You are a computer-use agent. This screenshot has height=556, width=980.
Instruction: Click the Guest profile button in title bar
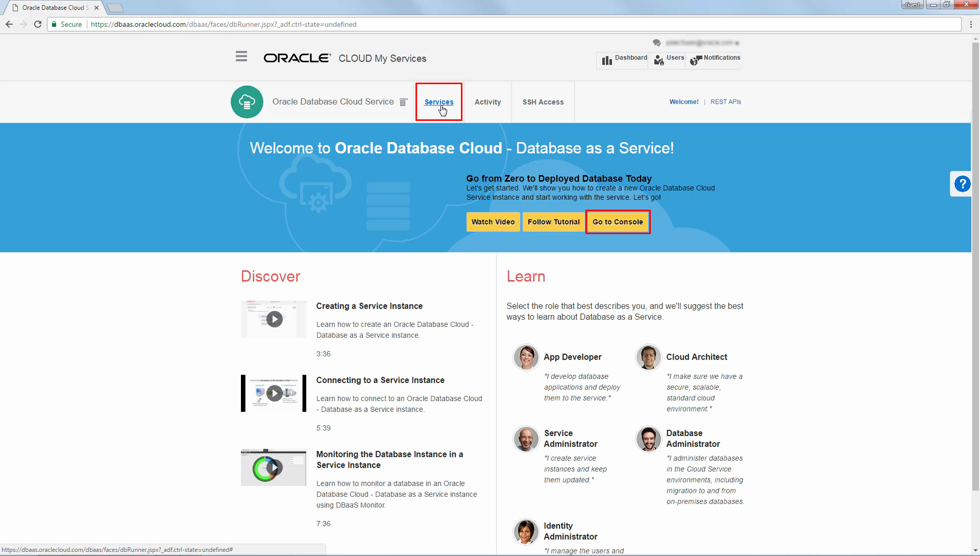click(912, 5)
